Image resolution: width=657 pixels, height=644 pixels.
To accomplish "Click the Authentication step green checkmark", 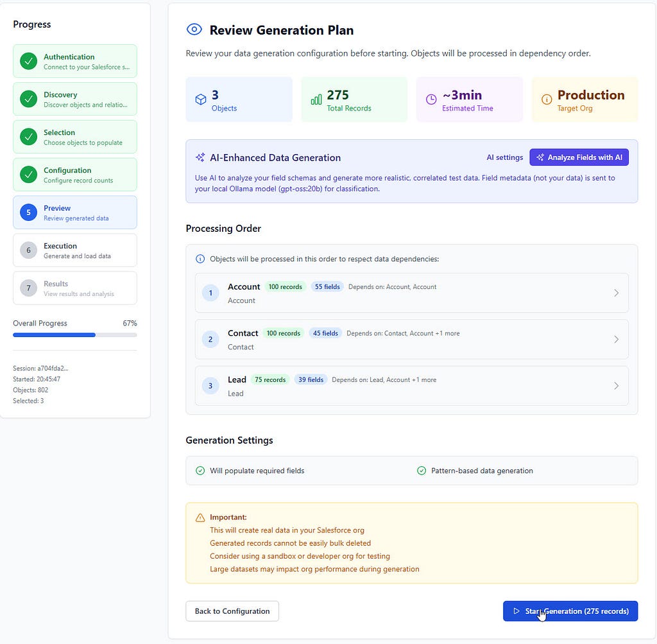I will [x=28, y=61].
